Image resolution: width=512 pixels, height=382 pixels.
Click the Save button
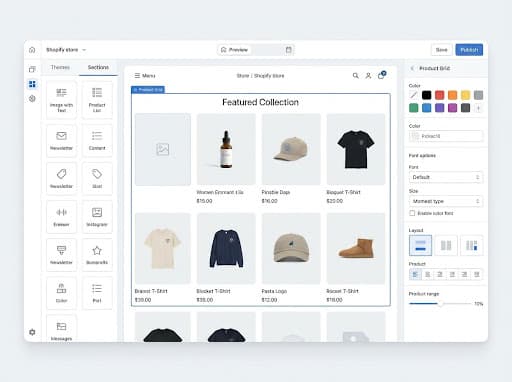(441, 50)
